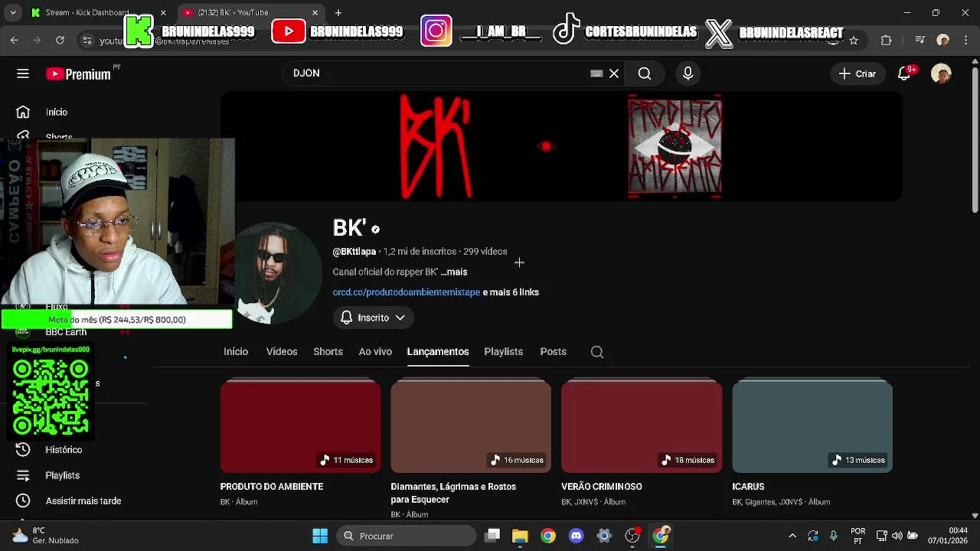Switch to the Vídeos tab
The image size is (980, 551).
[282, 352]
